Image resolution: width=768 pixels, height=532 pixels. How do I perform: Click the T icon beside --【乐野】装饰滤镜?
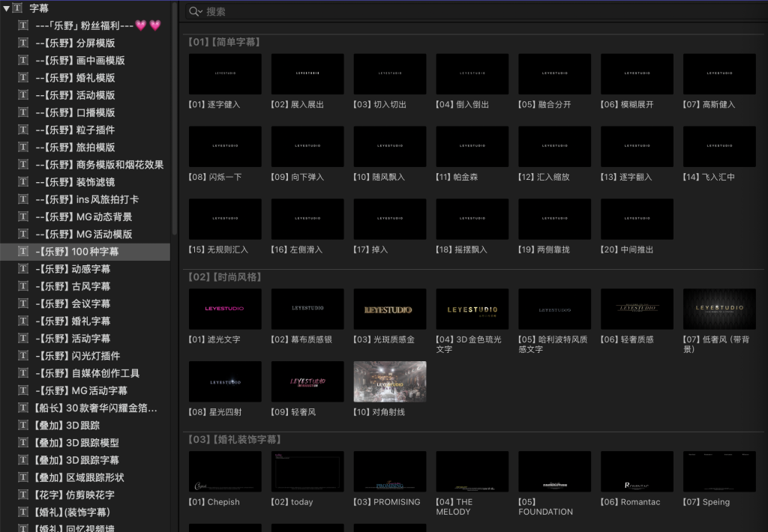(x=23, y=181)
